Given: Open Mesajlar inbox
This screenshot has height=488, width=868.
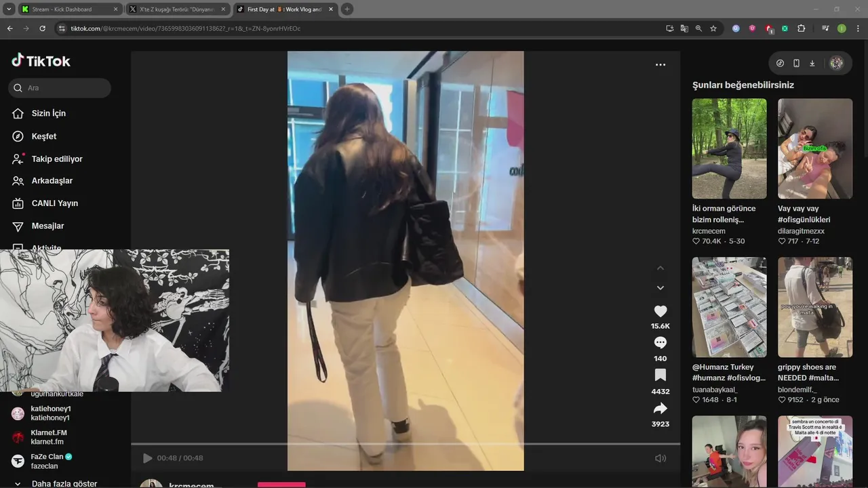Looking at the screenshot, I should [47, 226].
